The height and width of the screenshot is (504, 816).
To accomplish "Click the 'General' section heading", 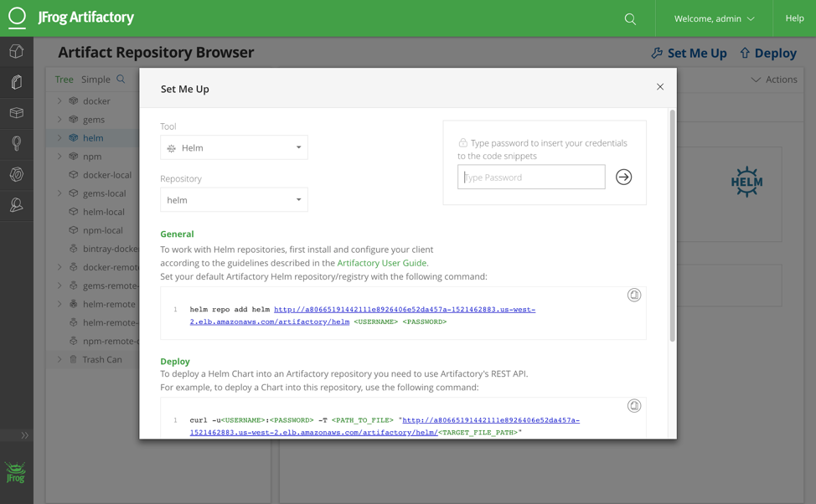I will tap(177, 234).
